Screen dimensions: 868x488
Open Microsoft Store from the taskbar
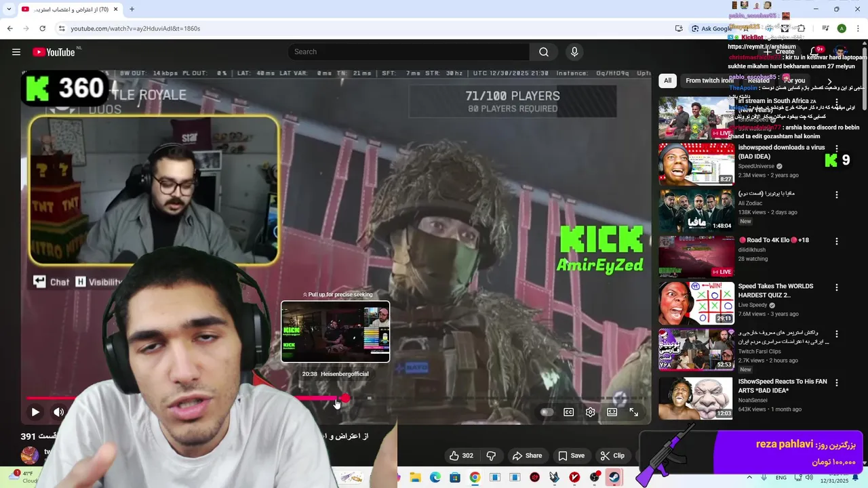(455, 477)
